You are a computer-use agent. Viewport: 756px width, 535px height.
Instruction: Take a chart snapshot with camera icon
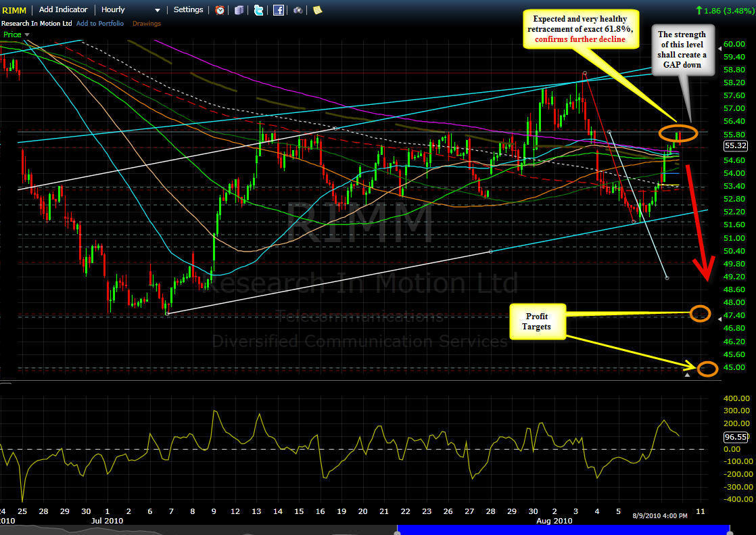(298, 10)
